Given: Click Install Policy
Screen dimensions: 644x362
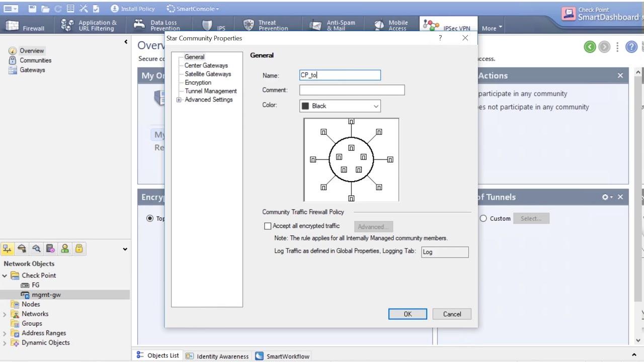Looking at the screenshot, I should pos(133,9).
